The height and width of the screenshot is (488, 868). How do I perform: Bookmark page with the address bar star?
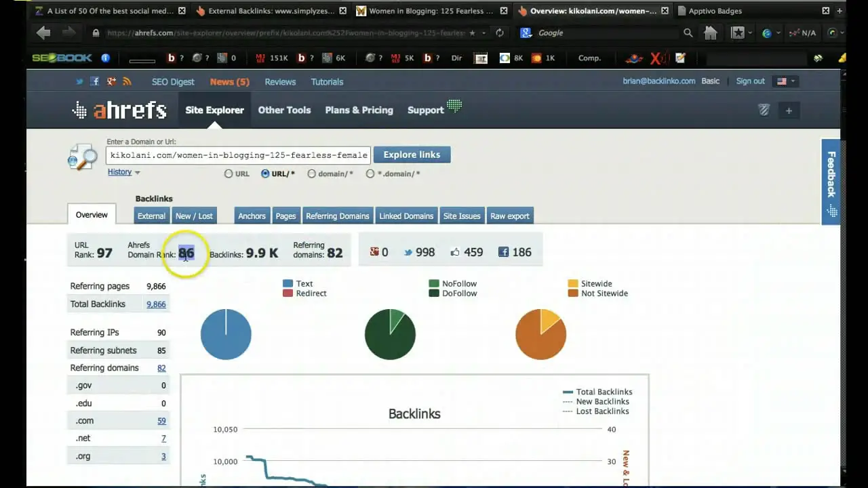coord(473,33)
